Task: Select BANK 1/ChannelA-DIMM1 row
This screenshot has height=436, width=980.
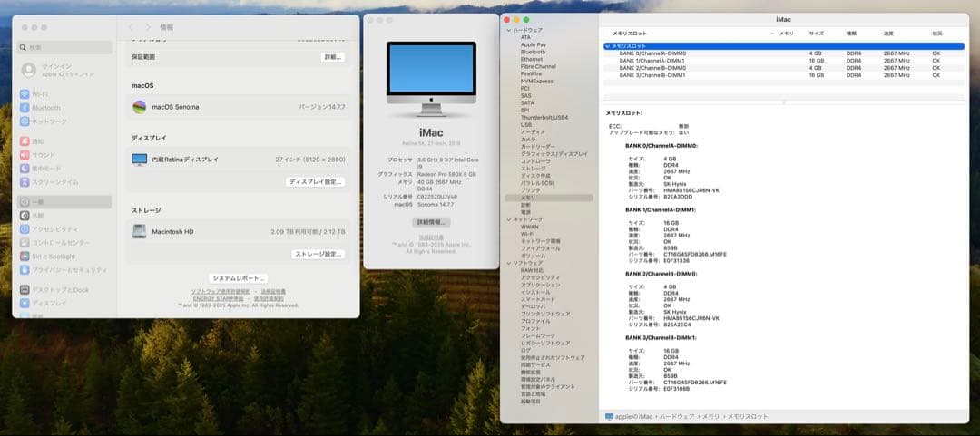Action: (x=784, y=61)
